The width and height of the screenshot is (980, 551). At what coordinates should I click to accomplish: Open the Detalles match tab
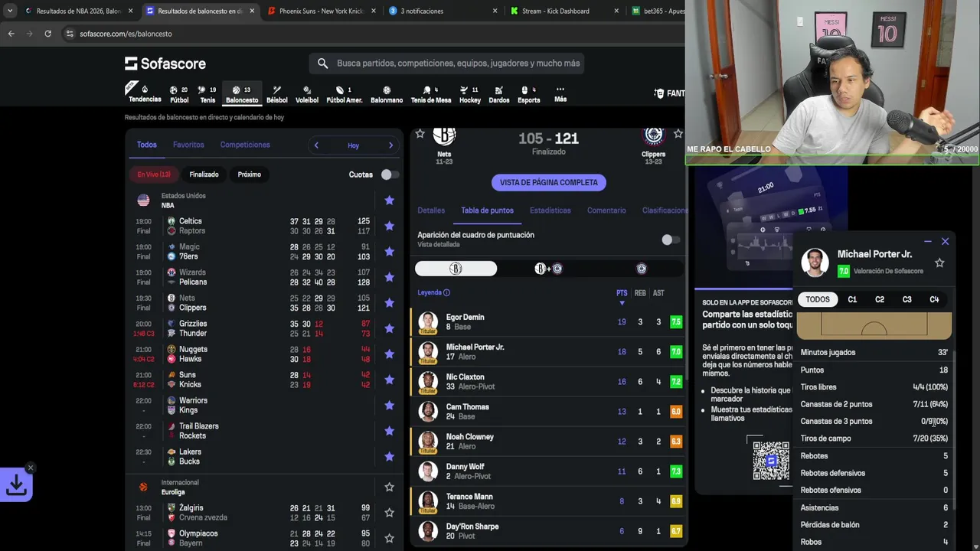pyautogui.click(x=431, y=210)
